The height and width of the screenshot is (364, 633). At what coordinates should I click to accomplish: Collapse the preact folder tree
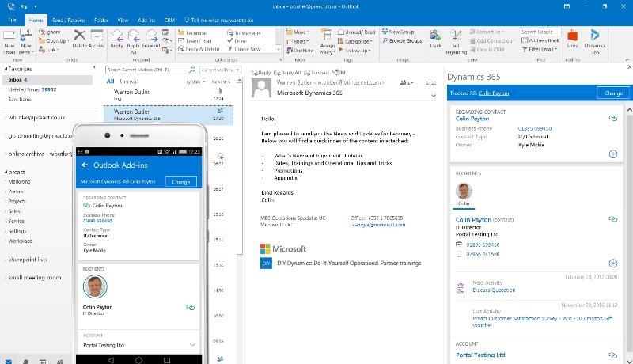tap(6, 172)
